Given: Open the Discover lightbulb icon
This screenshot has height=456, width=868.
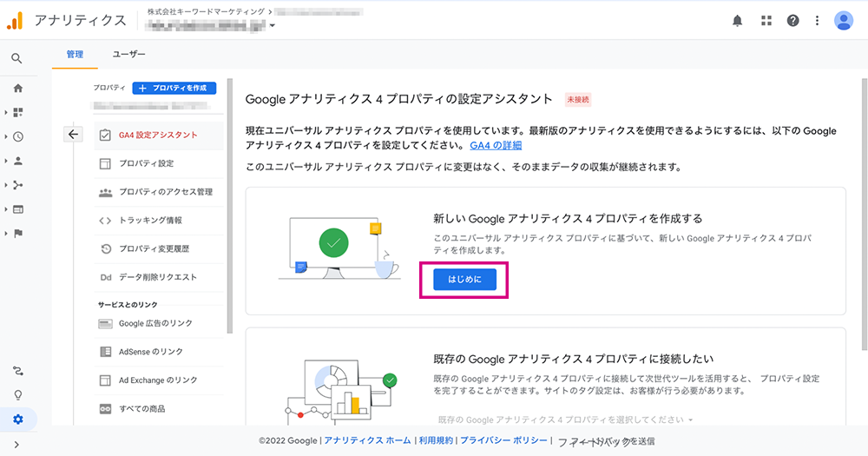Looking at the screenshot, I should [17, 395].
